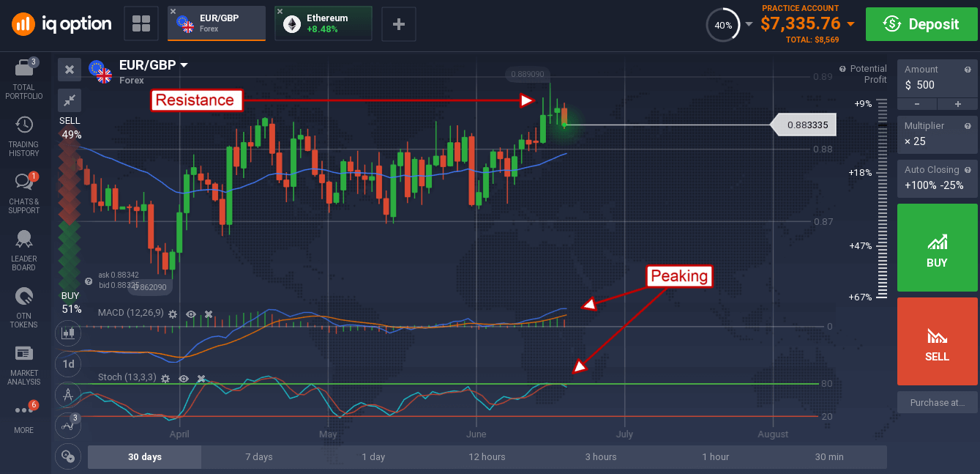The width and height of the screenshot is (980, 474).
Task: Click the 40% circular progress indicator
Action: pos(723,24)
